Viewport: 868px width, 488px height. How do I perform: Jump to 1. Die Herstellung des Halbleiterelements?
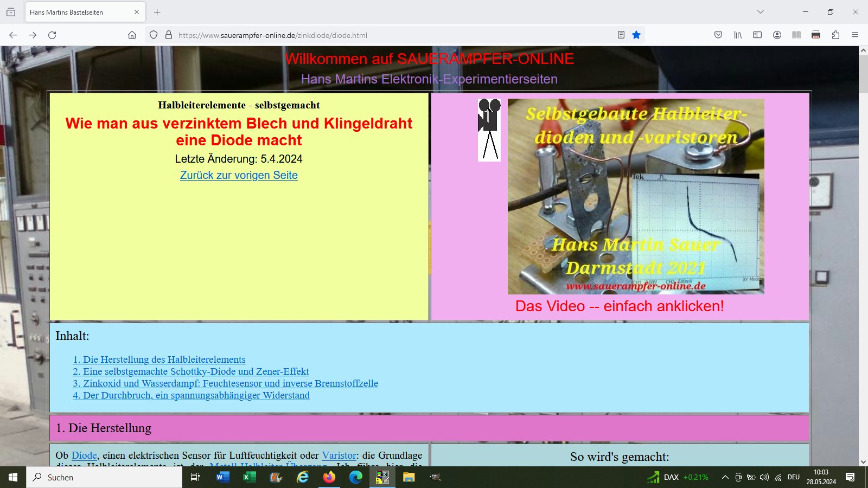pyautogui.click(x=159, y=359)
